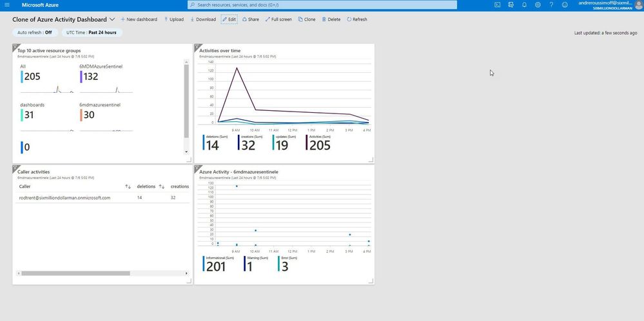Click the creations (Sum) 32 legend

click(250, 142)
